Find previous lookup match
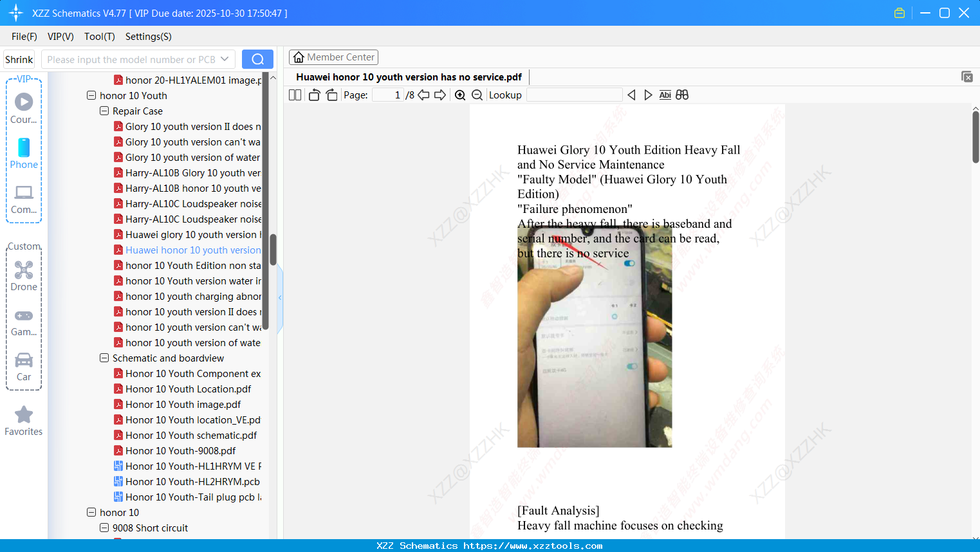980x552 pixels. [631, 95]
